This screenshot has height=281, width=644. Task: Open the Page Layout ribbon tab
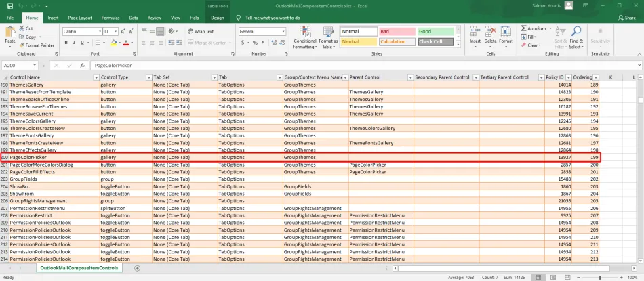[80, 18]
